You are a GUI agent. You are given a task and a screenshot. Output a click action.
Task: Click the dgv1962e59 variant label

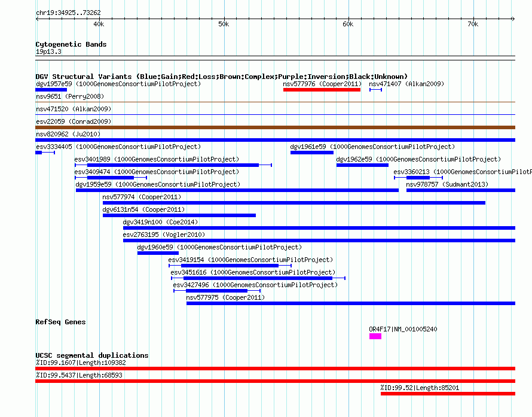coord(418,159)
